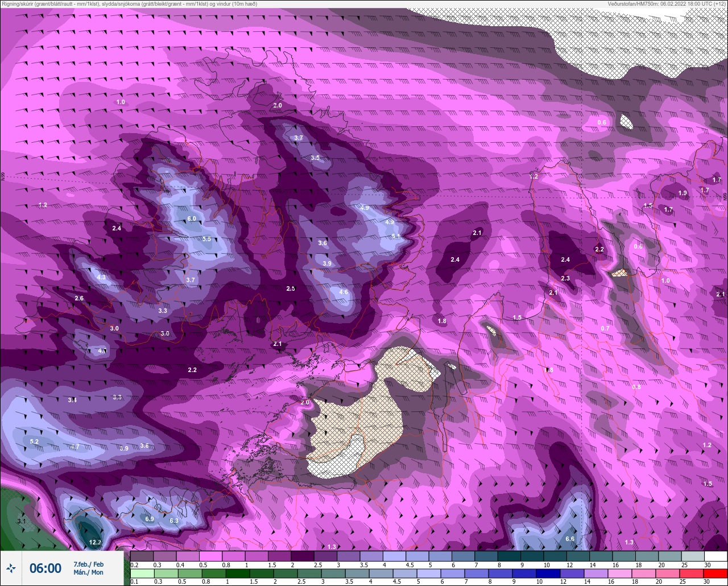Click the 5.1 precipitation value on the map
The width and height of the screenshot is (728, 586).
pyautogui.click(x=396, y=236)
